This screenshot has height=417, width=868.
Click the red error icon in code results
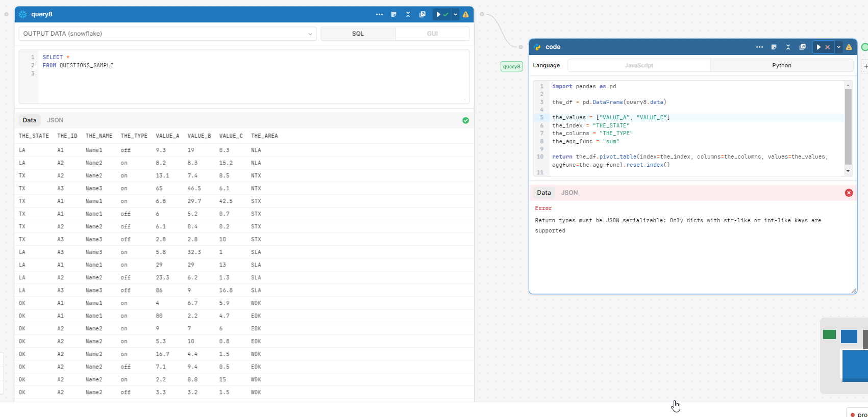coord(849,193)
